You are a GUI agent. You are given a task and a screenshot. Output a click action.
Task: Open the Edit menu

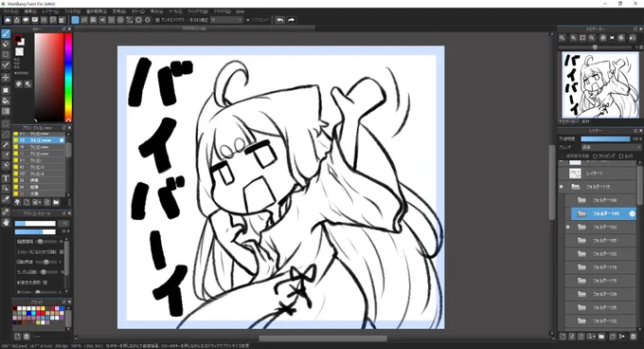[30, 11]
